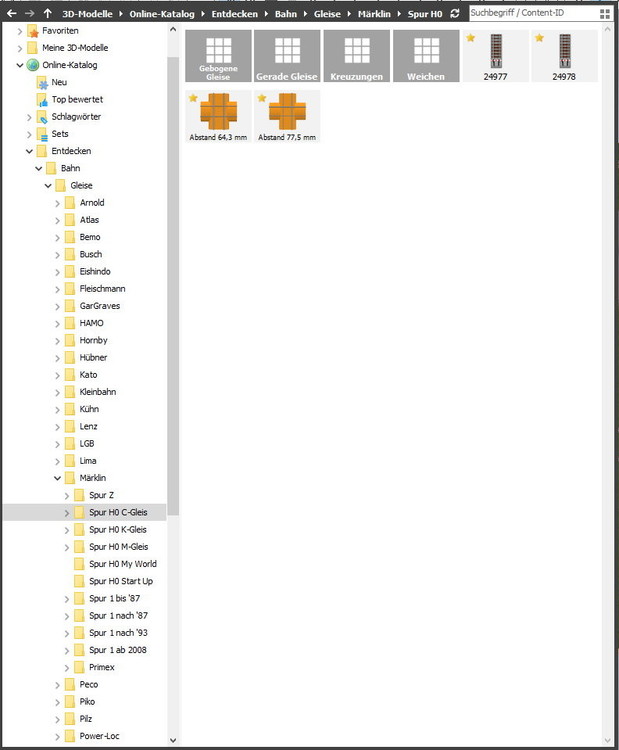Click the star on Abstand 64,3 mm
Image resolution: width=619 pixels, height=750 pixels.
pyautogui.click(x=193, y=98)
